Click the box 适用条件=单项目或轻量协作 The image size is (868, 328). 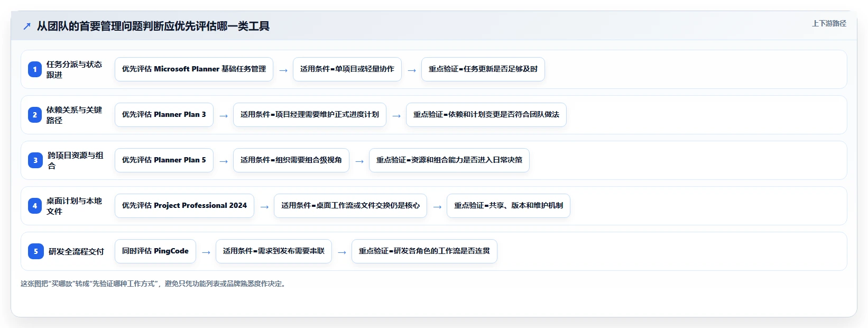(347, 69)
